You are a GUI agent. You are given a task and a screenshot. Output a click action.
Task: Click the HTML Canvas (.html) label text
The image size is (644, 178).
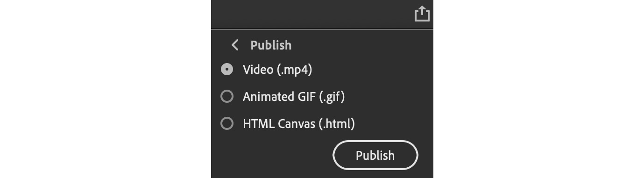pyautogui.click(x=299, y=124)
